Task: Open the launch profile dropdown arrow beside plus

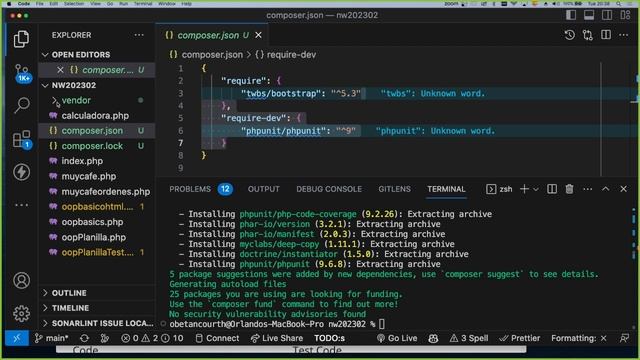Action: click(x=536, y=189)
